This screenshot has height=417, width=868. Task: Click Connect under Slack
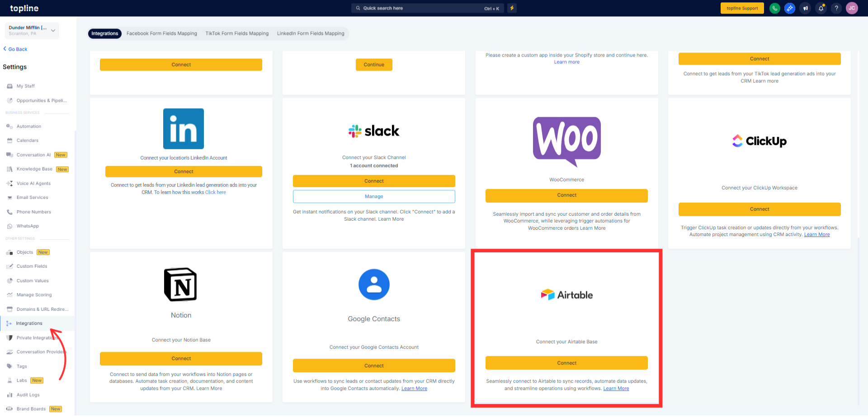[374, 181]
